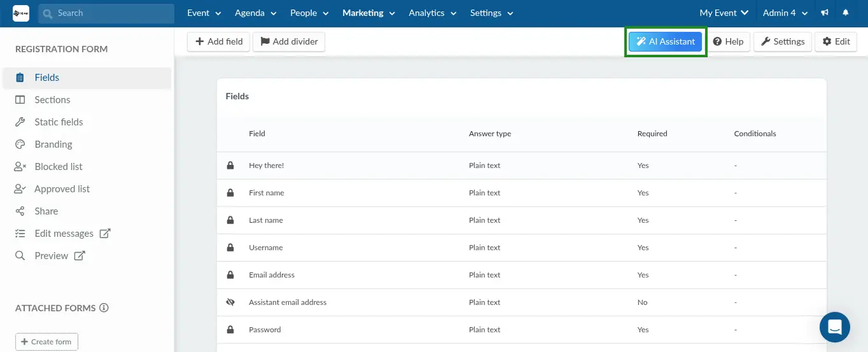Click lock icon on Email address row
The height and width of the screenshot is (352, 868).
click(x=230, y=275)
